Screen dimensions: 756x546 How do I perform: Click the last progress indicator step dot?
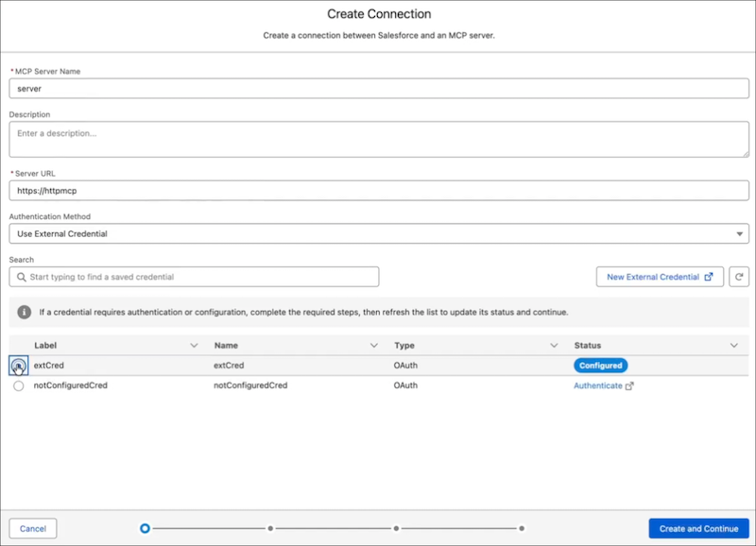pos(522,529)
